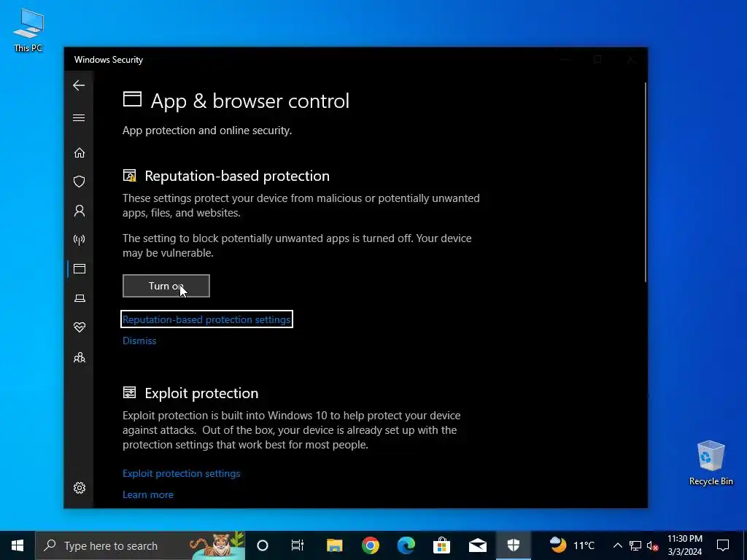Open the Windows Start menu
The height and width of the screenshot is (560, 747).
tap(18, 545)
